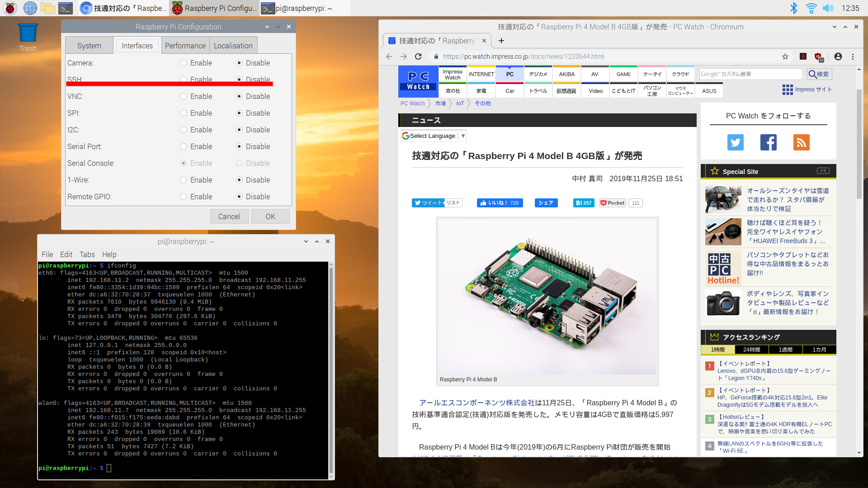
Task: Confirm settings with the OK button
Action: click(x=270, y=216)
